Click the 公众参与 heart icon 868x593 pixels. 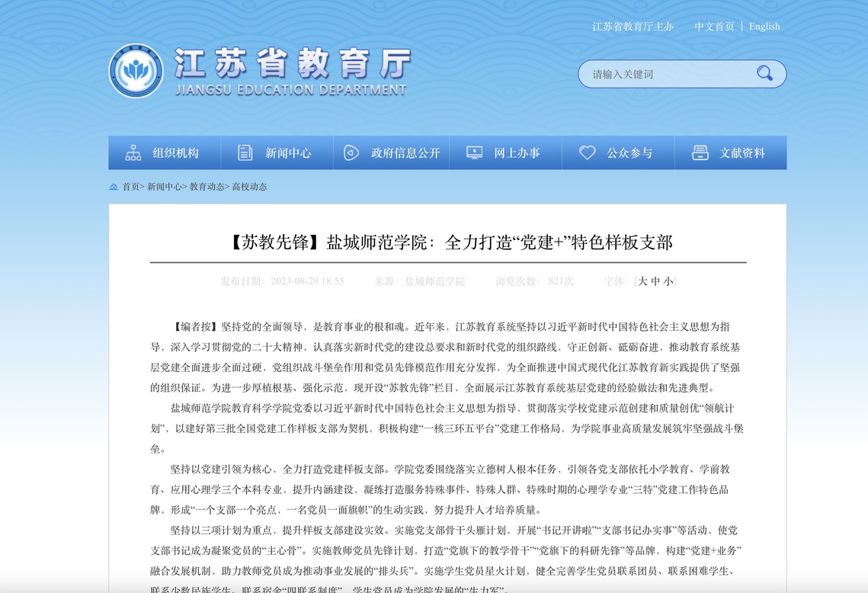pos(587,152)
